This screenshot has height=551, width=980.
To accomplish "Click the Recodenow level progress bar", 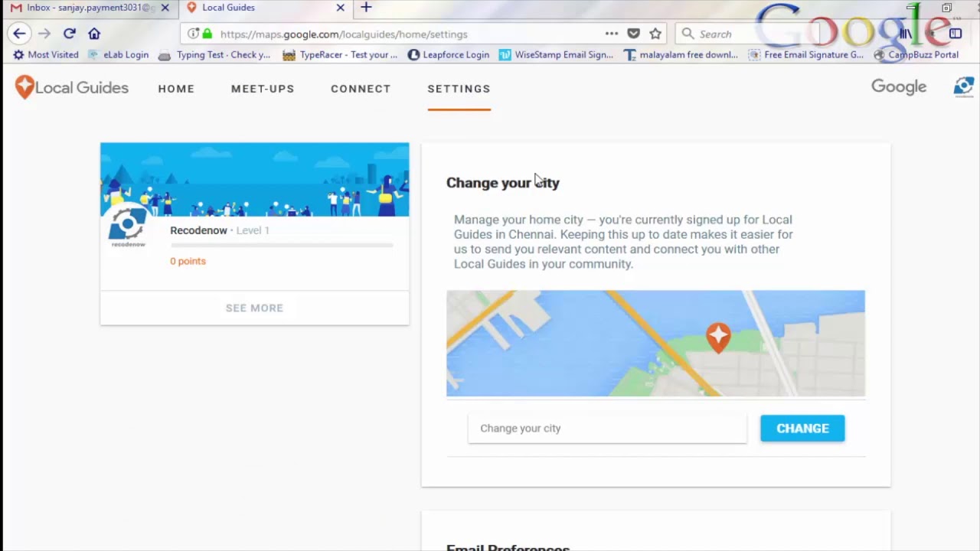I will click(282, 246).
